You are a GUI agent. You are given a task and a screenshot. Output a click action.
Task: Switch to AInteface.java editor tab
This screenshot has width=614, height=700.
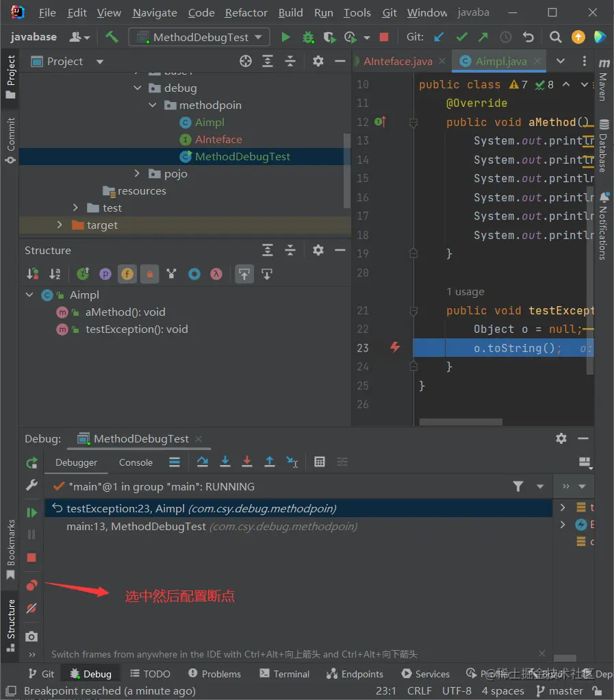point(398,61)
